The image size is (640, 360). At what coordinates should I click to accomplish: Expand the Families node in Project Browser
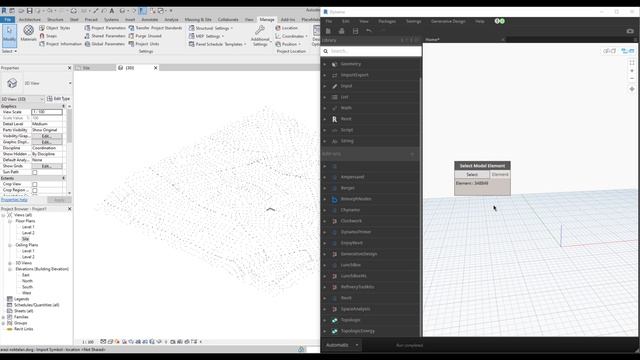pos(3,317)
